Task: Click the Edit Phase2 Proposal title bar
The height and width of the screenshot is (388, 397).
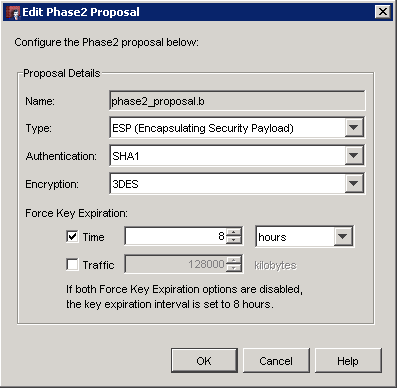Action: [x=198, y=12]
